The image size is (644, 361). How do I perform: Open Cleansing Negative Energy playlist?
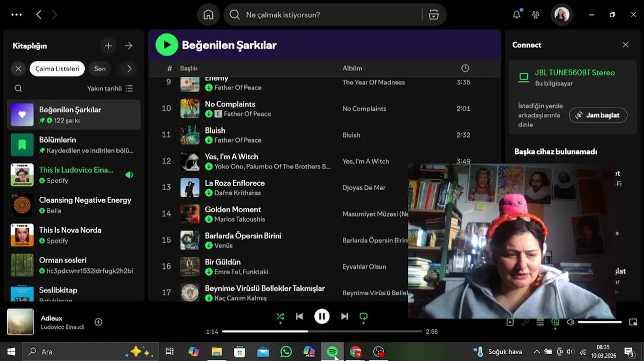[x=74, y=205]
